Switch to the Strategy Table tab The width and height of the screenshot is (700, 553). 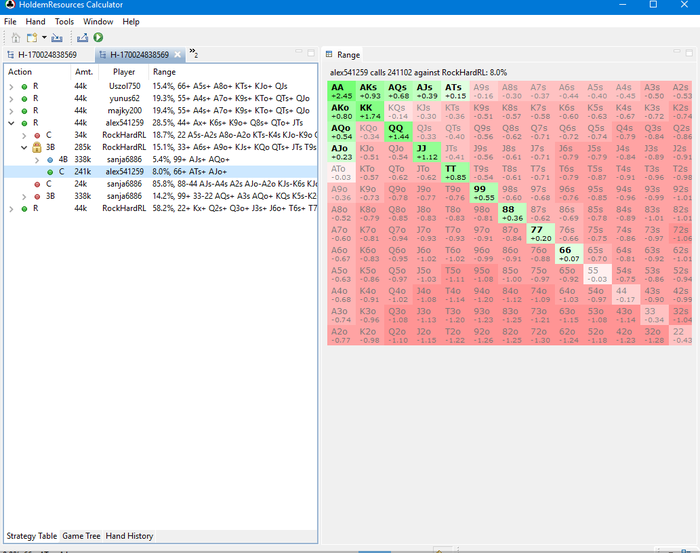pyautogui.click(x=32, y=536)
